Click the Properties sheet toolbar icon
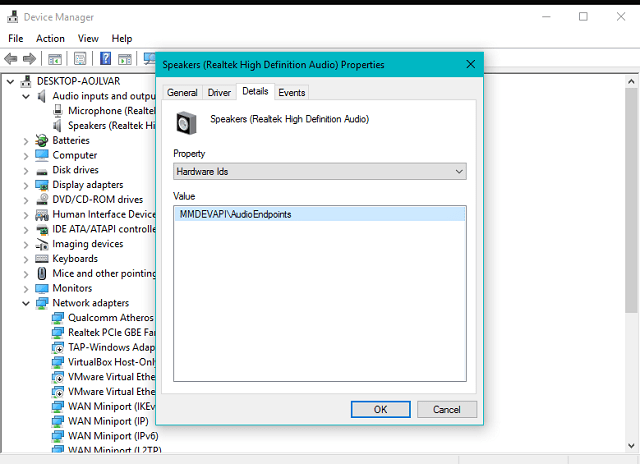 pos(80,59)
